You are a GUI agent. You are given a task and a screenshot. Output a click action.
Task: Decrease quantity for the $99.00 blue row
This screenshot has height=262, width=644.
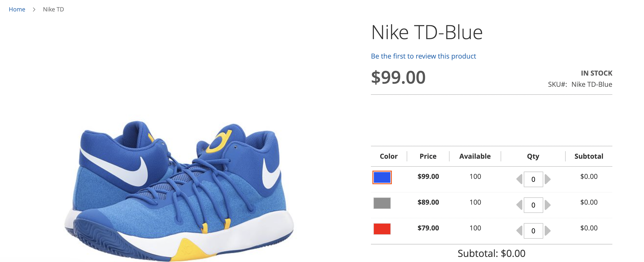(x=519, y=179)
